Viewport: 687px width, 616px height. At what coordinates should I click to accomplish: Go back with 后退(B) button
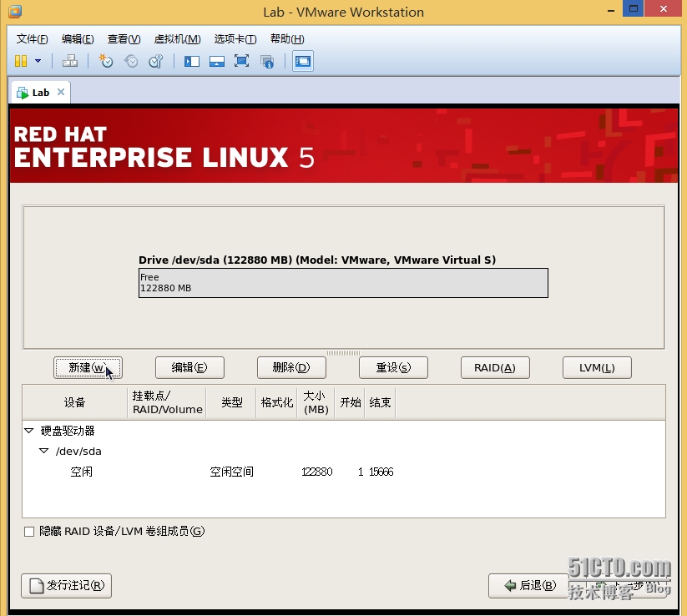(529, 586)
